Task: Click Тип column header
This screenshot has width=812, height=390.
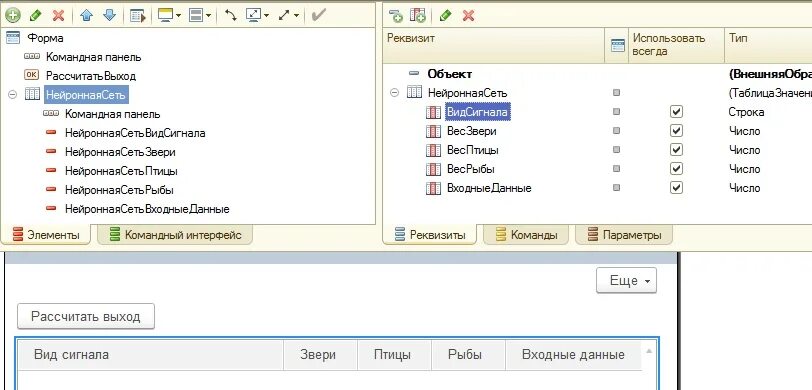Action: click(768, 45)
